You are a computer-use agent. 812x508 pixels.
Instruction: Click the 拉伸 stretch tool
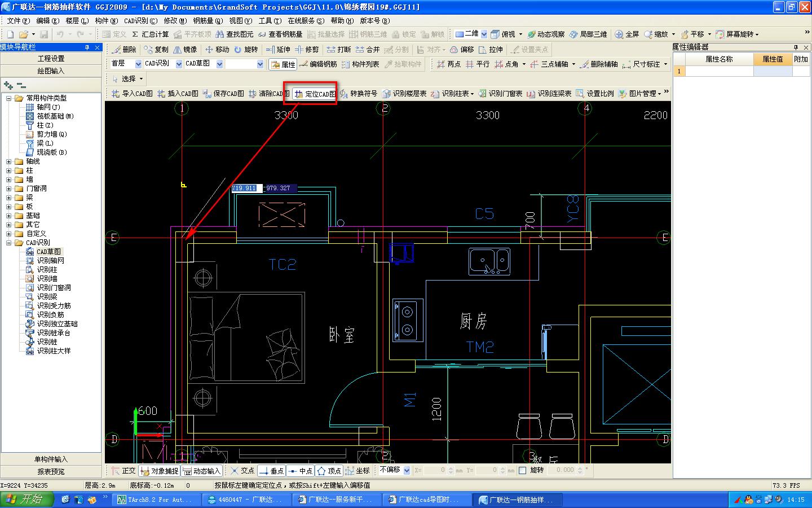(x=491, y=50)
